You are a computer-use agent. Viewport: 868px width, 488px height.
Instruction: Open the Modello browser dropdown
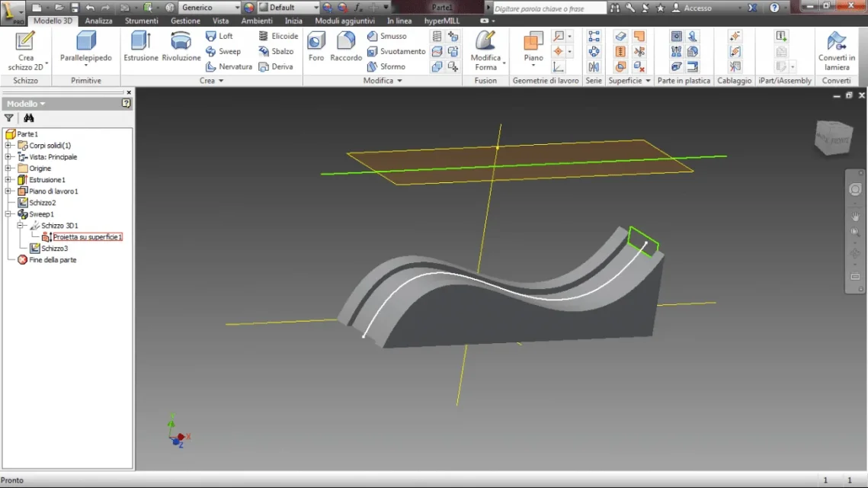[x=26, y=104]
